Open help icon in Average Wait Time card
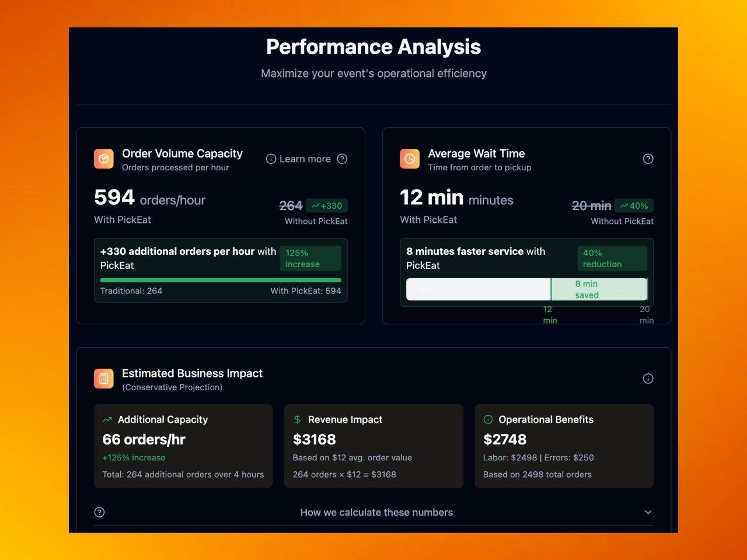This screenshot has height=560, width=747. [648, 159]
